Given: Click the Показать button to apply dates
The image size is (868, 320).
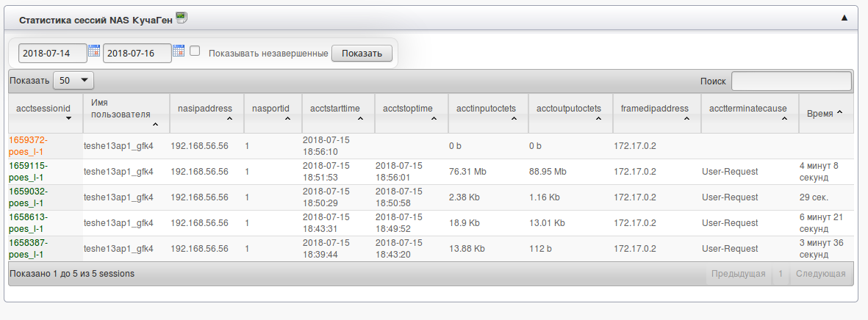Looking at the screenshot, I should (x=362, y=54).
